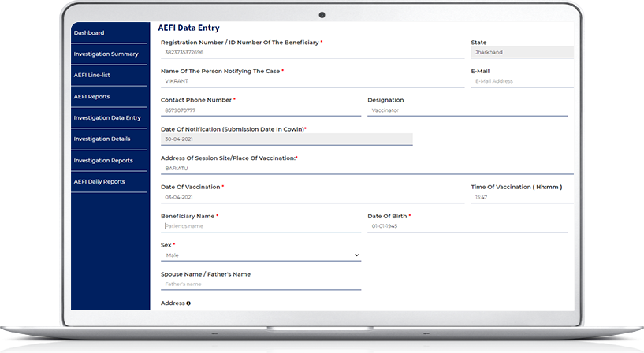Click the Beneficiary Name field
Image resolution: width=644 pixels, height=353 pixels.
(260, 226)
